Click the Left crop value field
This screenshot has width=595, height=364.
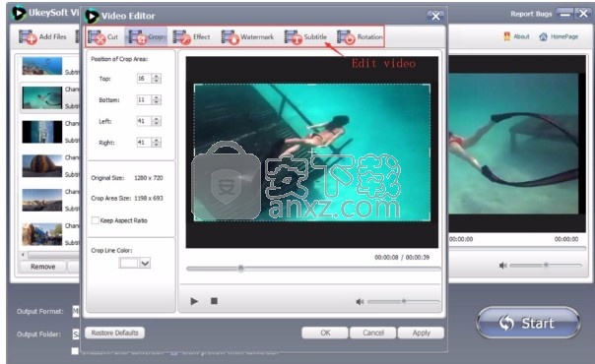pos(144,121)
